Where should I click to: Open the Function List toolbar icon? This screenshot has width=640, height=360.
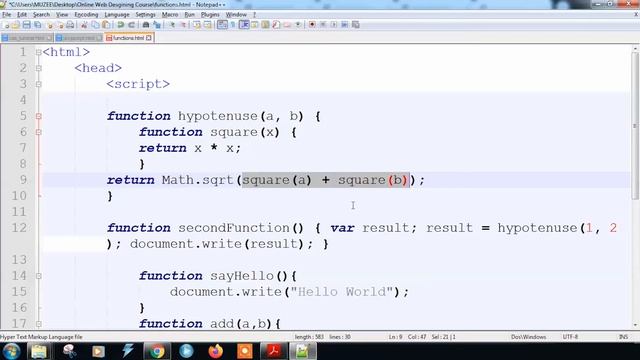click(x=276, y=25)
